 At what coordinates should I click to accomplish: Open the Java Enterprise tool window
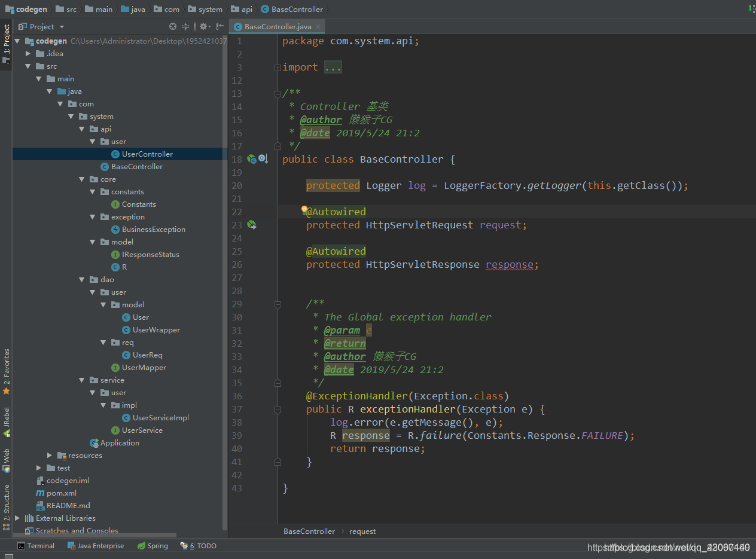click(96, 546)
